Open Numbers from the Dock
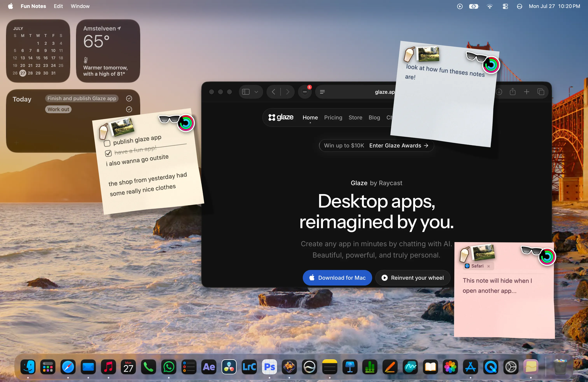Image resolution: width=588 pixels, height=382 pixels. coord(370,367)
